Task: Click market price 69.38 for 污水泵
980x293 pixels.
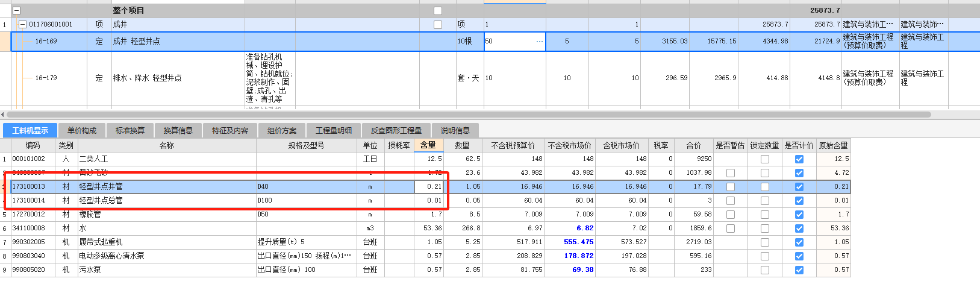Action: (570, 270)
